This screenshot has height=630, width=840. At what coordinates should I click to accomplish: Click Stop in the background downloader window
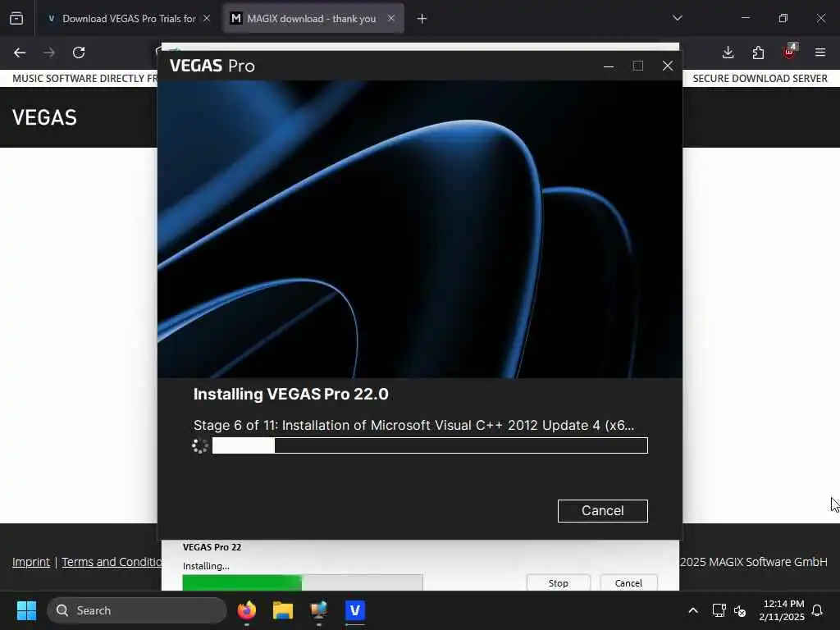coord(558,582)
